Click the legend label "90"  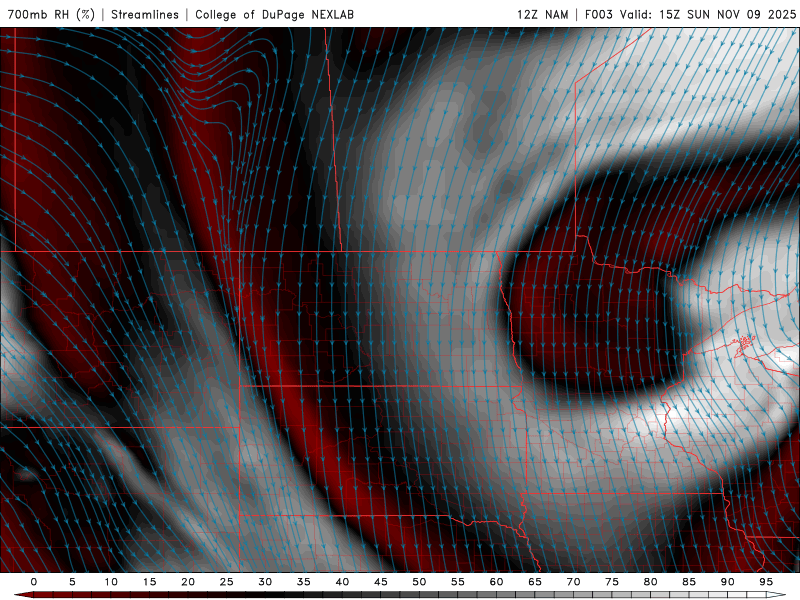pyautogui.click(x=727, y=582)
